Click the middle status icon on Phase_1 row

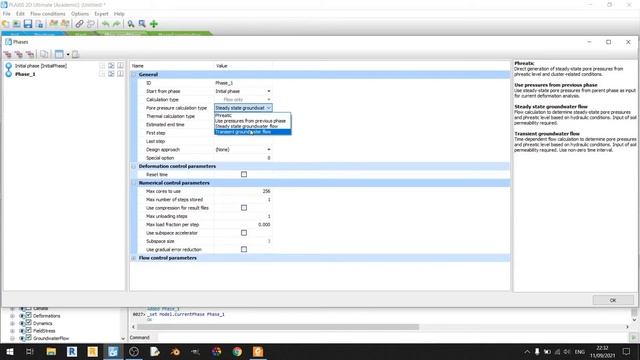[x=111, y=74]
